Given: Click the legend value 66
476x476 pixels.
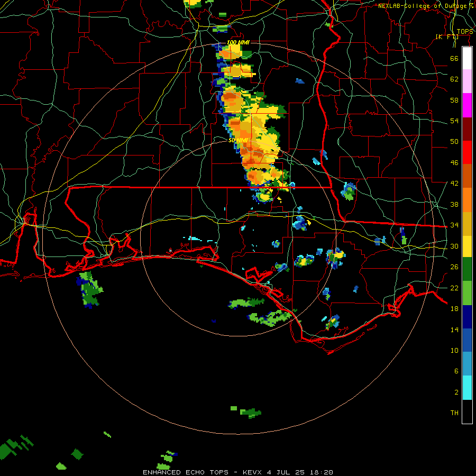Looking at the screenshot, I should (x=454, y=58).
